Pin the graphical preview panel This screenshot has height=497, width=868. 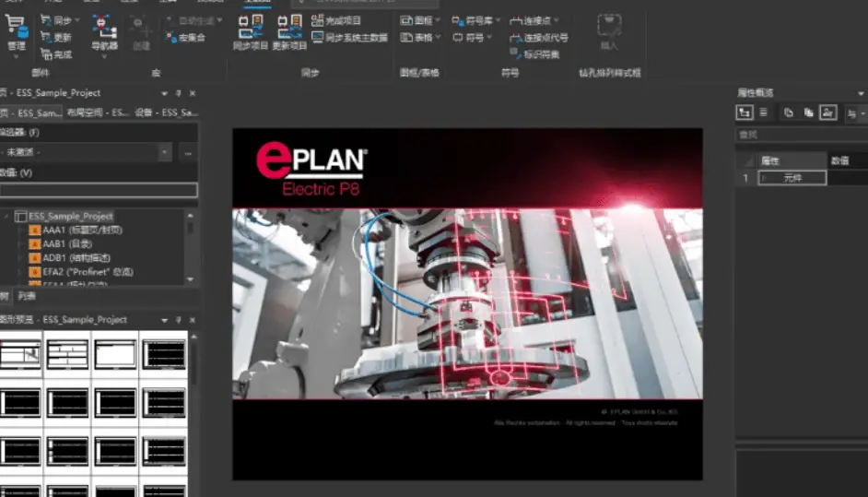click(x=178, y=320)
